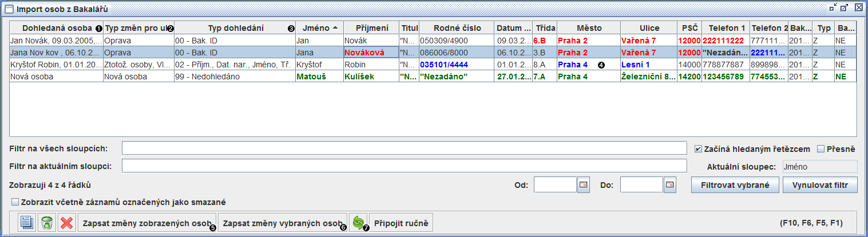
Task: Focus the Filtr na všech sloupcích field
Action: 404,149
